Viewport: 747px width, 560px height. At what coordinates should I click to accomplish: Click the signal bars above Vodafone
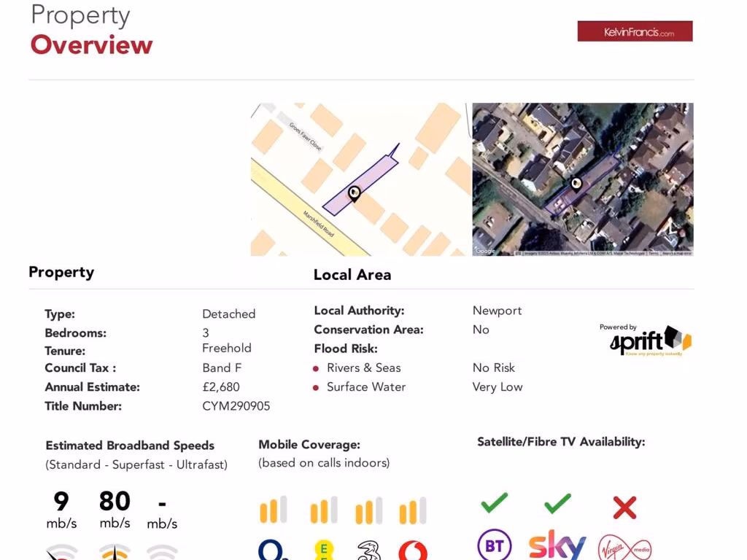pyautogui.click(x=413, y=510)
